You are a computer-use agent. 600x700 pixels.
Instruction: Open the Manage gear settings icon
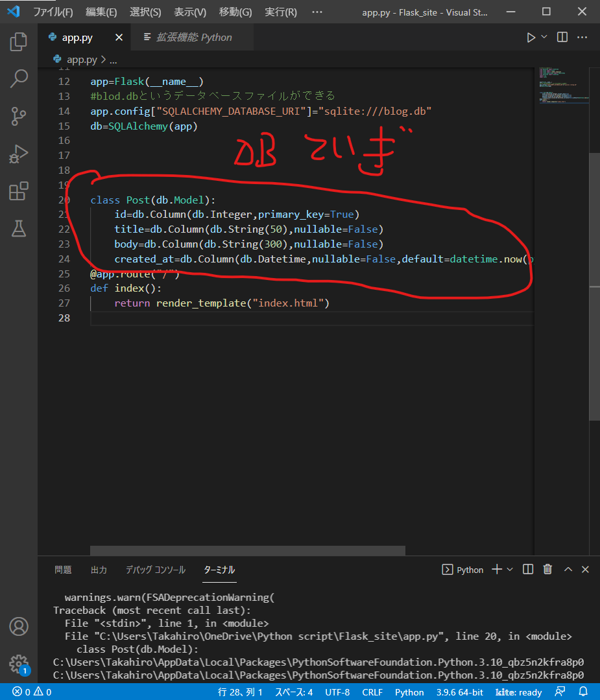19,664
